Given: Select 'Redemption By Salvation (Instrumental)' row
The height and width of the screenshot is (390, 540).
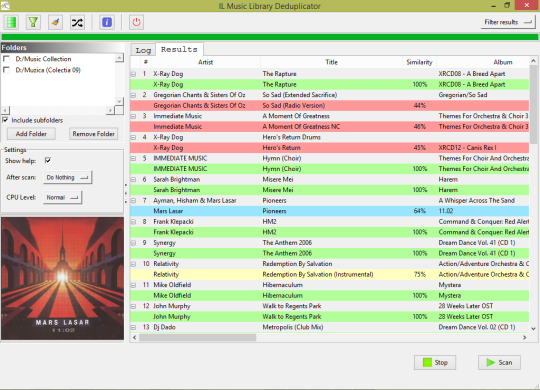Looking at the screenshot, I should pos(330,274).
